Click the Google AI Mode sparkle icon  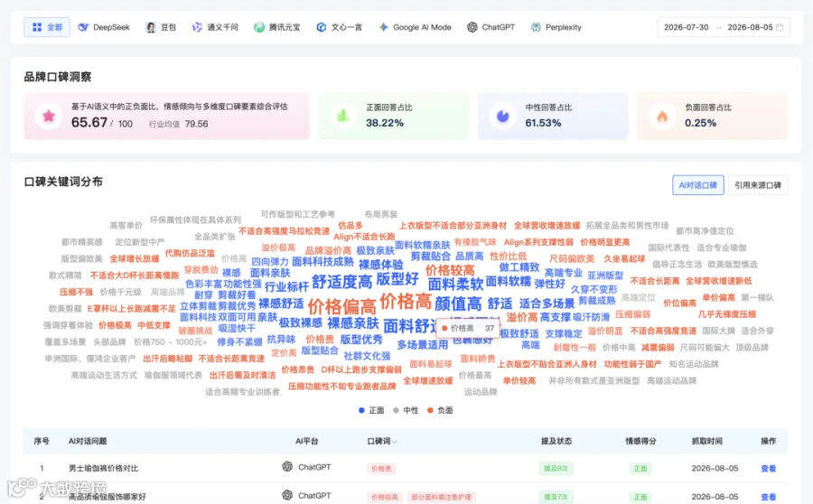tap(383, 27)
